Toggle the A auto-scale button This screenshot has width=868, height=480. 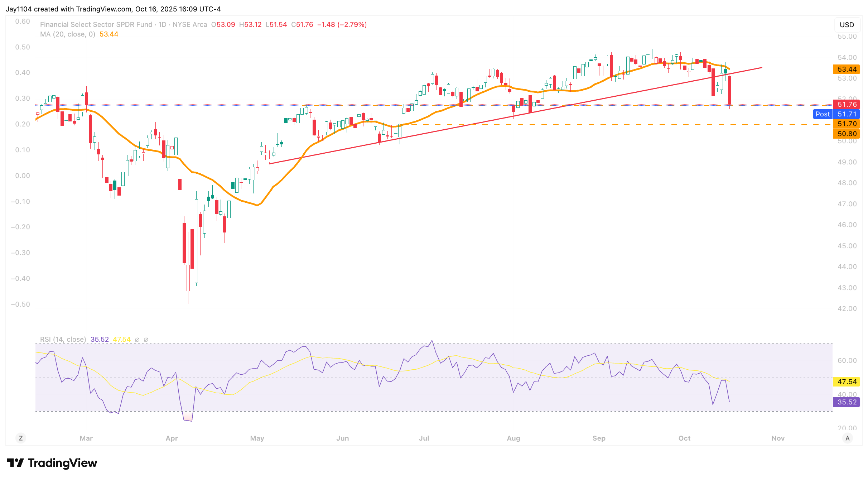(x=847, y=438)
